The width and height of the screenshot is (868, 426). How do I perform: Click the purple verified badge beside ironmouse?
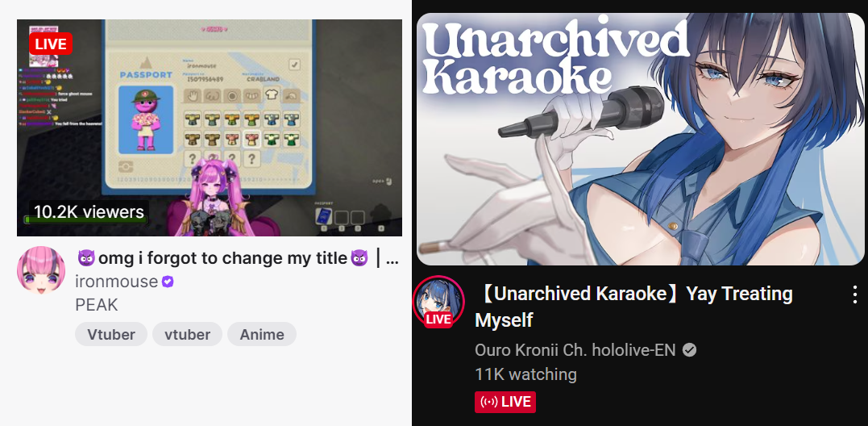pos(168,282)
